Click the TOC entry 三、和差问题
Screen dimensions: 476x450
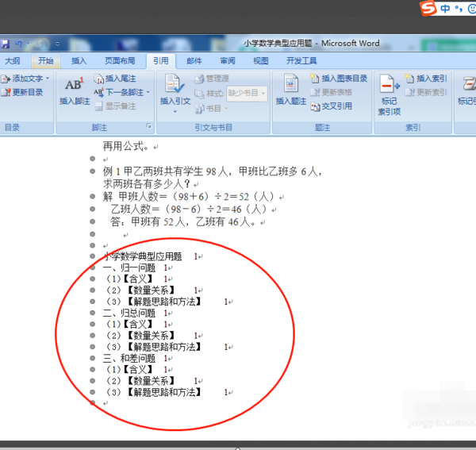click(129, 358)
